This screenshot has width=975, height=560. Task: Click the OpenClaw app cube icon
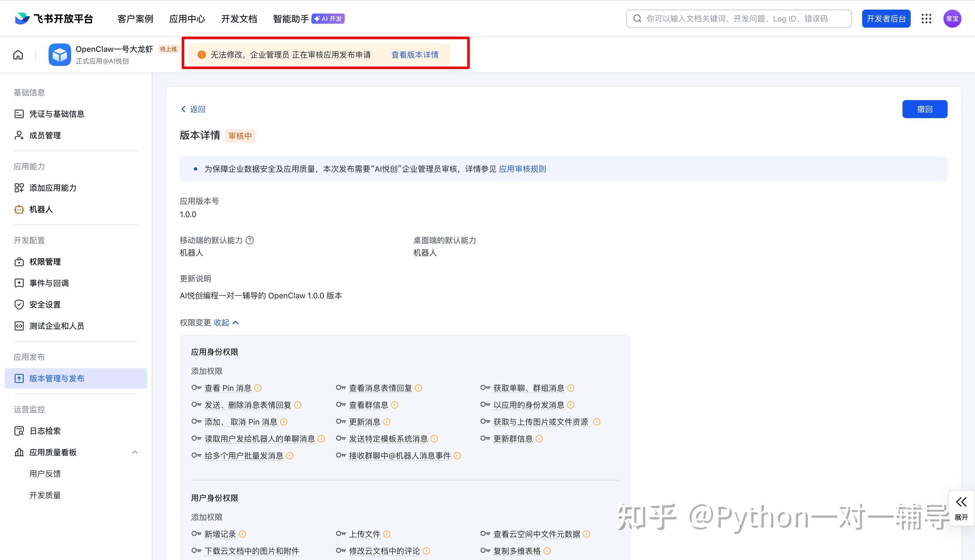tap(60, 55)
